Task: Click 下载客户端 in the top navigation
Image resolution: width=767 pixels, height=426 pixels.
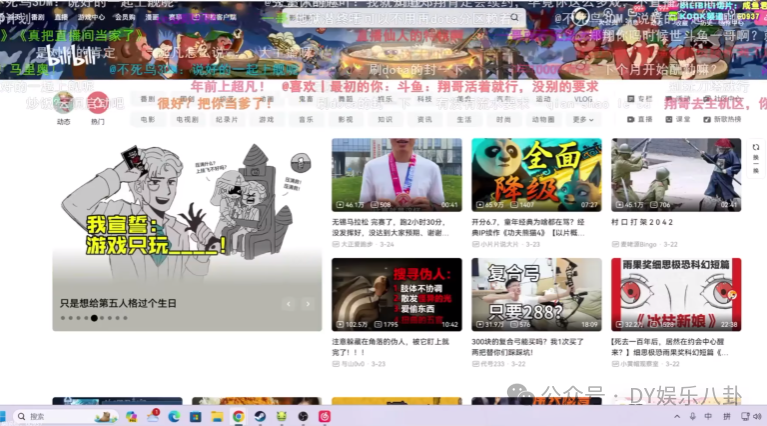Action: (x=214, y=17)
